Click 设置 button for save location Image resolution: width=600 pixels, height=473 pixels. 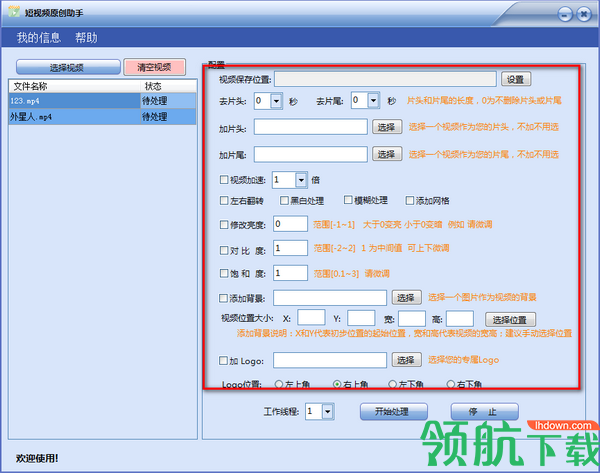coord(516,79)
